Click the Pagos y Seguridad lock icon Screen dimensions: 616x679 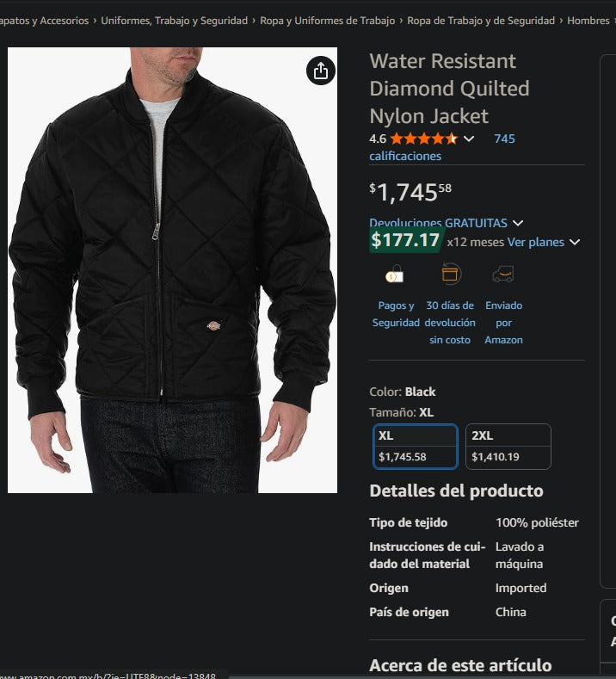pos(395,275)
